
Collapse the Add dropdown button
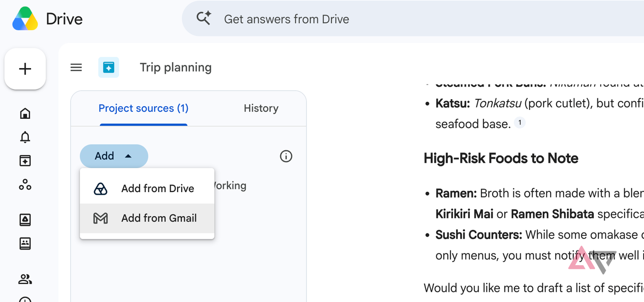[114, 156]
